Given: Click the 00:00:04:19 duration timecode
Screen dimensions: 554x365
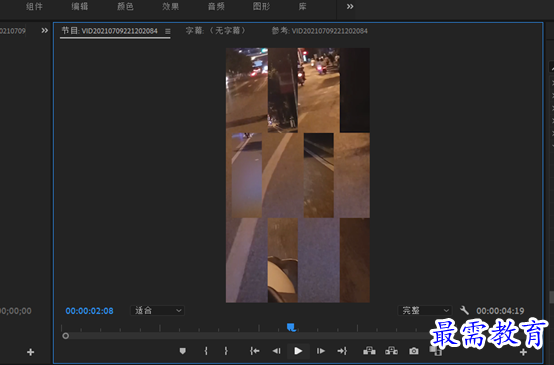Looking at the screenshot, I should (x=500, y=311).
